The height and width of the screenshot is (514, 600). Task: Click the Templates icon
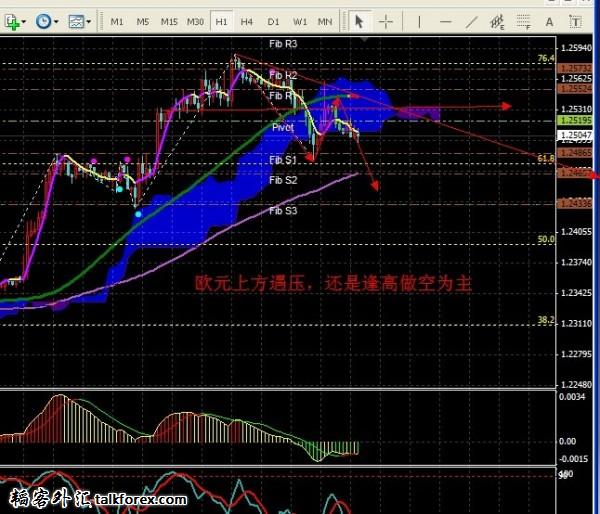tap(76, 22)
